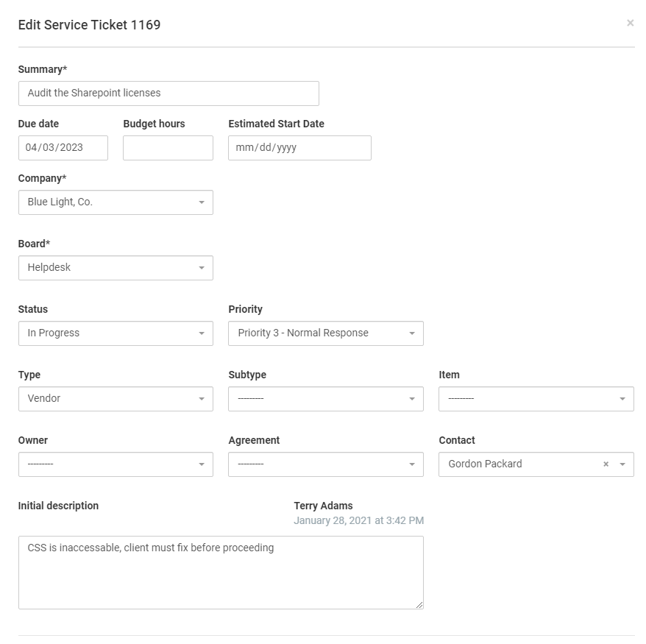
Task: Click the Status label
Action: pyautogui.click(x=33, y=309)
